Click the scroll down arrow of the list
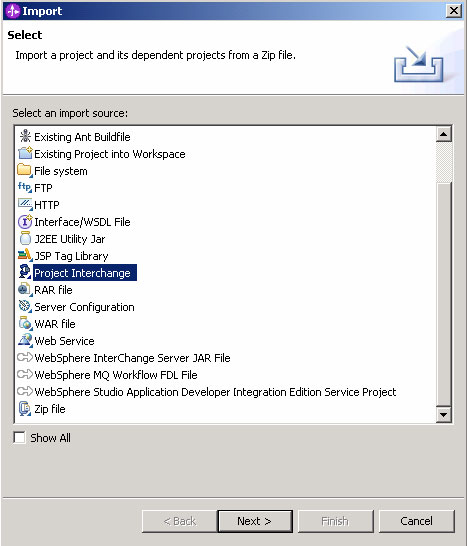 (444, 414)
